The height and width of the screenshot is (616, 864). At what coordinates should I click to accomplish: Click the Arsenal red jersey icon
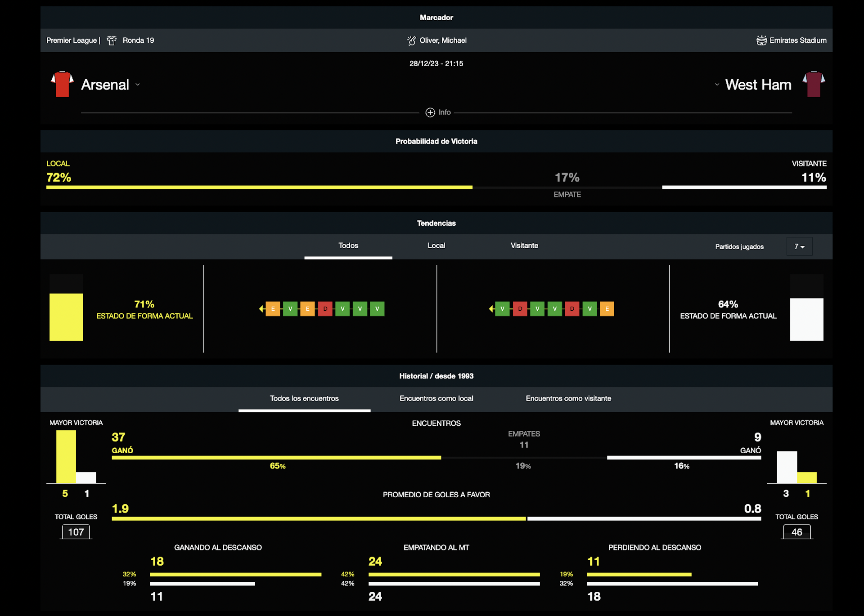pos(62,84)
